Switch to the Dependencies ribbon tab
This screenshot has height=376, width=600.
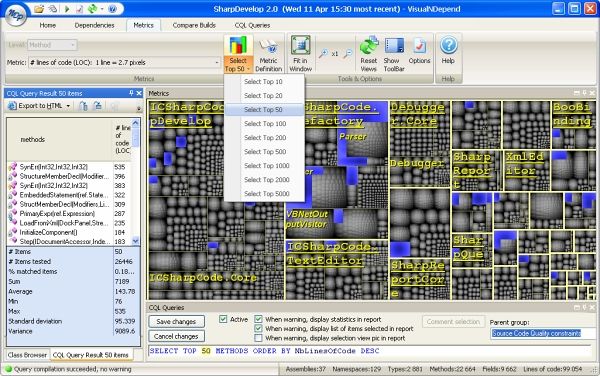pos(94,25)
